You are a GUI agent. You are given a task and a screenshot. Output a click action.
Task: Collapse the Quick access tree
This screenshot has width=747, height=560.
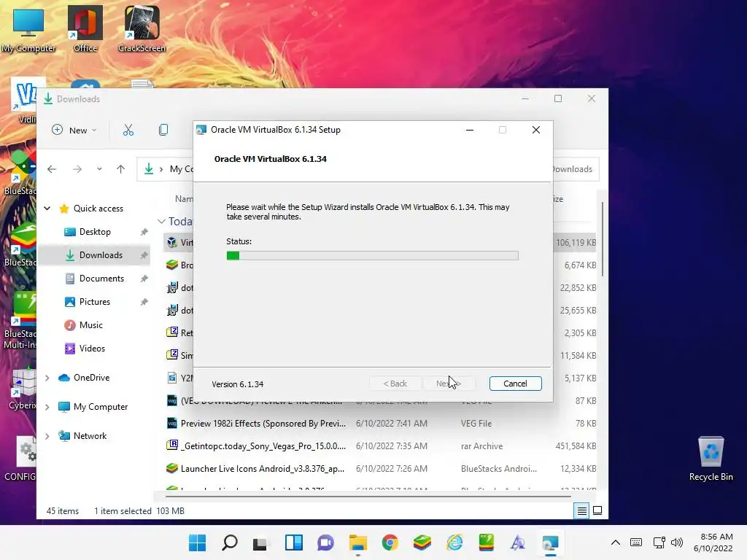pyautogui.click(x=47, y=208)
